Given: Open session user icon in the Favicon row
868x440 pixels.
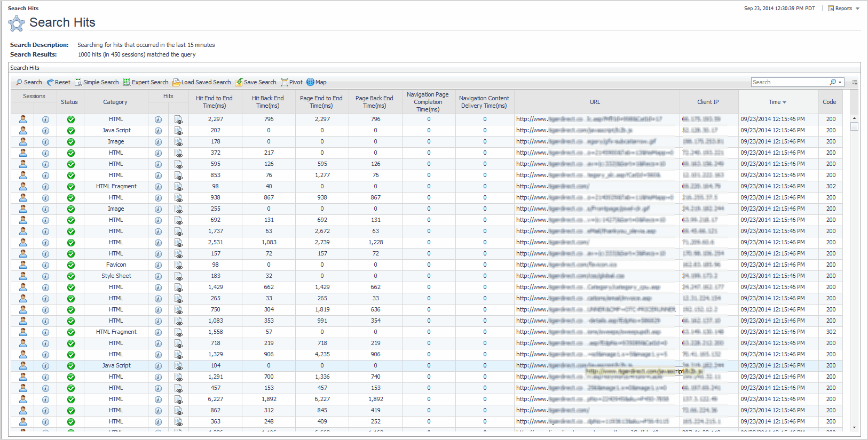Looking at the screenshot, I should pyautogui.click(x=23, y=265).
